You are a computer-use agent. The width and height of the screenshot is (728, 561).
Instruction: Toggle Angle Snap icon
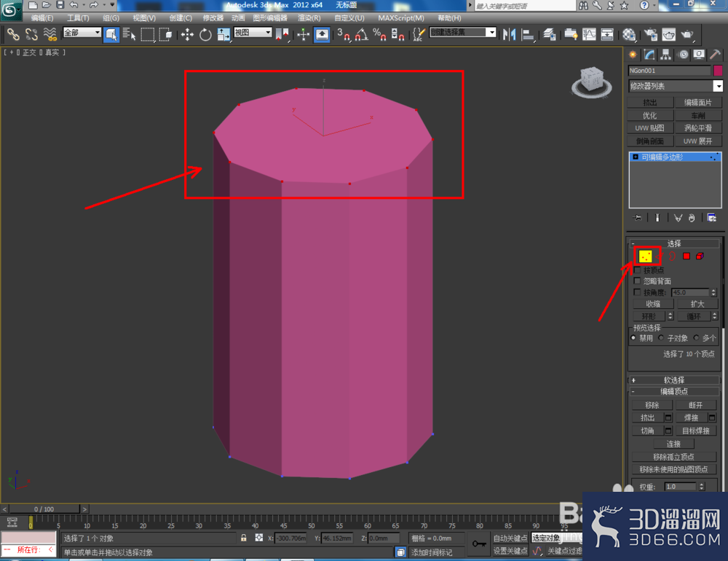pos(361,34)
